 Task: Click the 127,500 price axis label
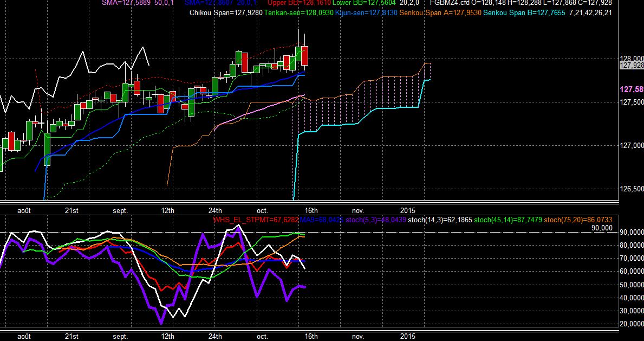pyautogui.click(x=632, y=102)
